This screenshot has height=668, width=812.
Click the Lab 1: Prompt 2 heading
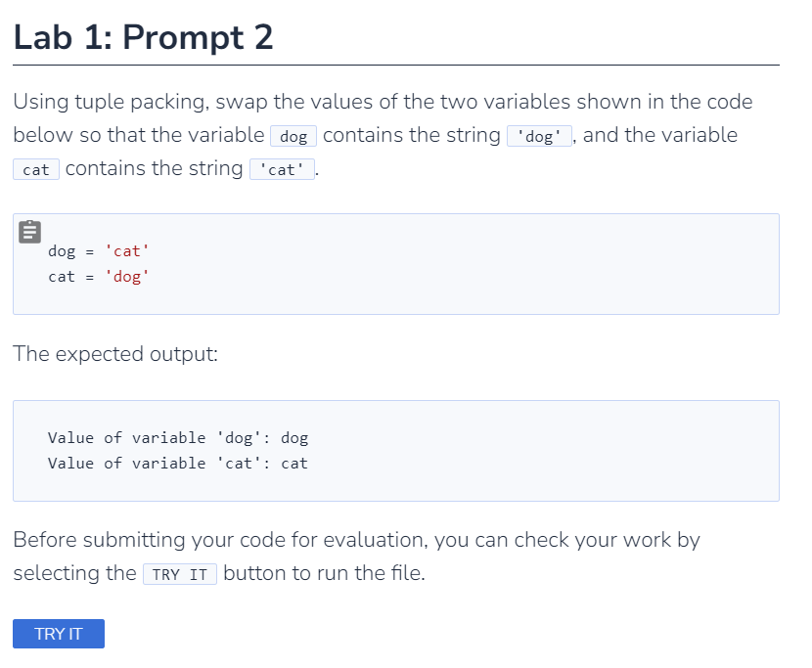coord(143,37)
